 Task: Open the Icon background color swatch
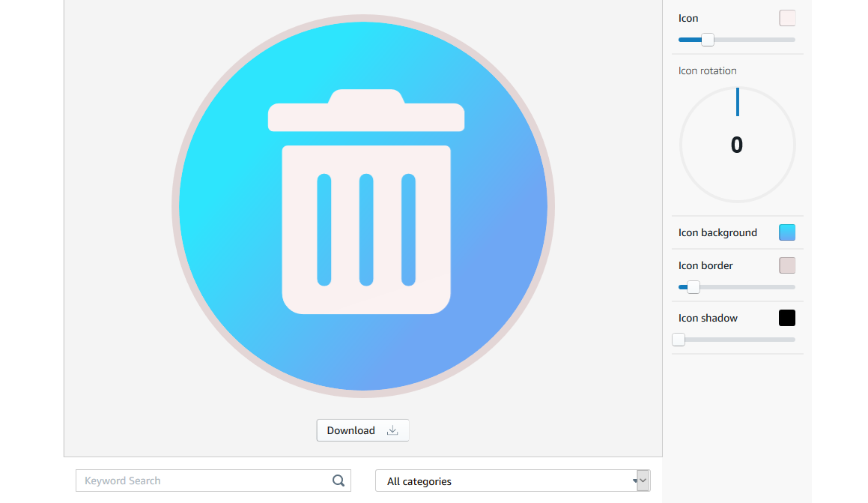787,232
